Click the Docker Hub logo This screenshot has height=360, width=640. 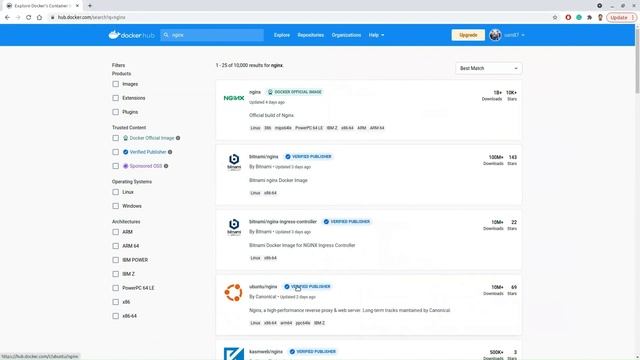click(x=131, y=35)
